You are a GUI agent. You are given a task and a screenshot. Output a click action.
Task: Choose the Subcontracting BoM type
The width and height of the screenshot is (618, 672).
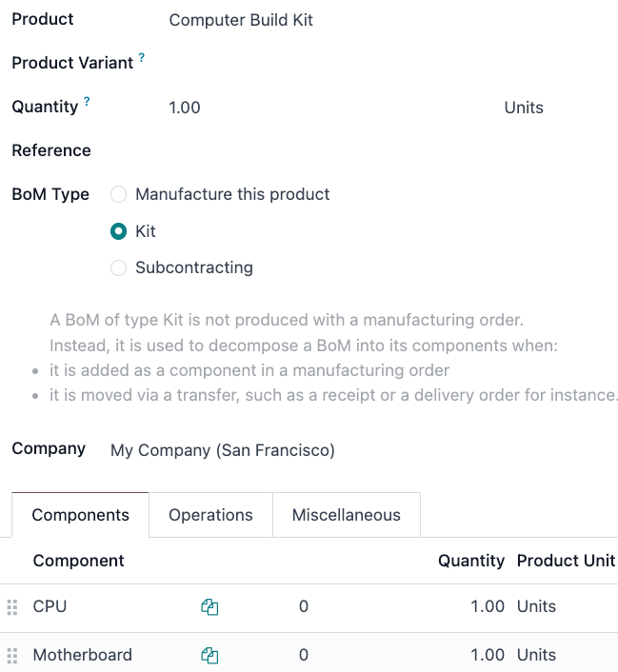[119, 268]
